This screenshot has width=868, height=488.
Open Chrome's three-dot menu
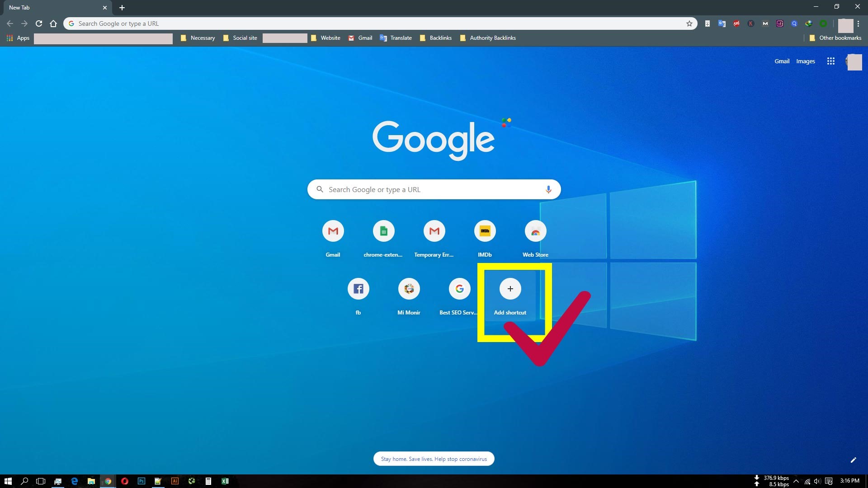(x=858, y=23)
